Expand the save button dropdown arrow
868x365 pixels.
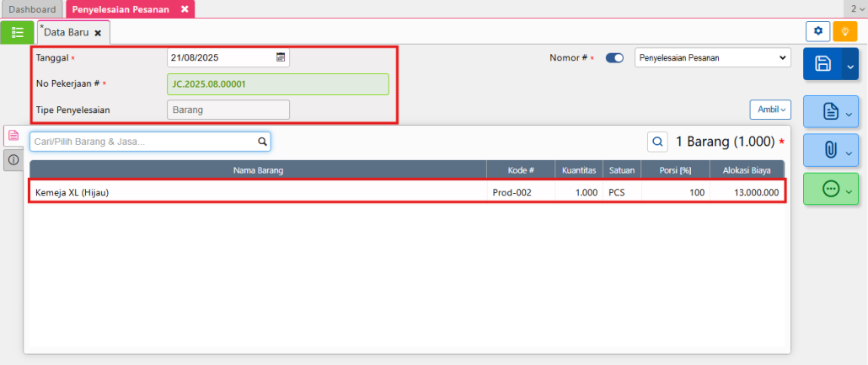pyautogui.click(x=850, y=66)
